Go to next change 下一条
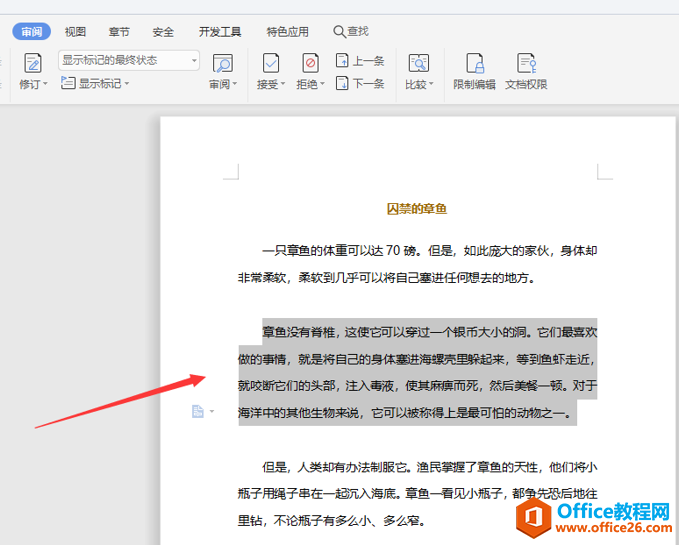Screen dimensions: 679x545 pyautogui.click(x=360, y=83)
